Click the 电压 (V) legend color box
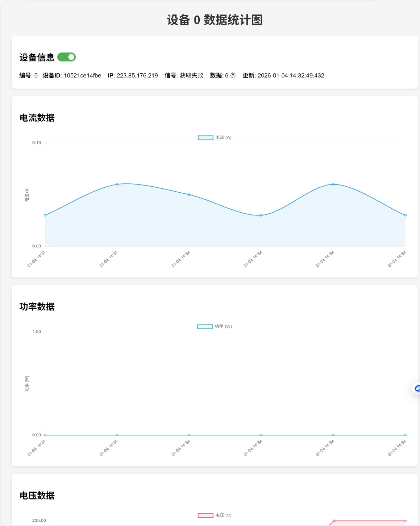 pyautogui.click(x=205, y=516)
